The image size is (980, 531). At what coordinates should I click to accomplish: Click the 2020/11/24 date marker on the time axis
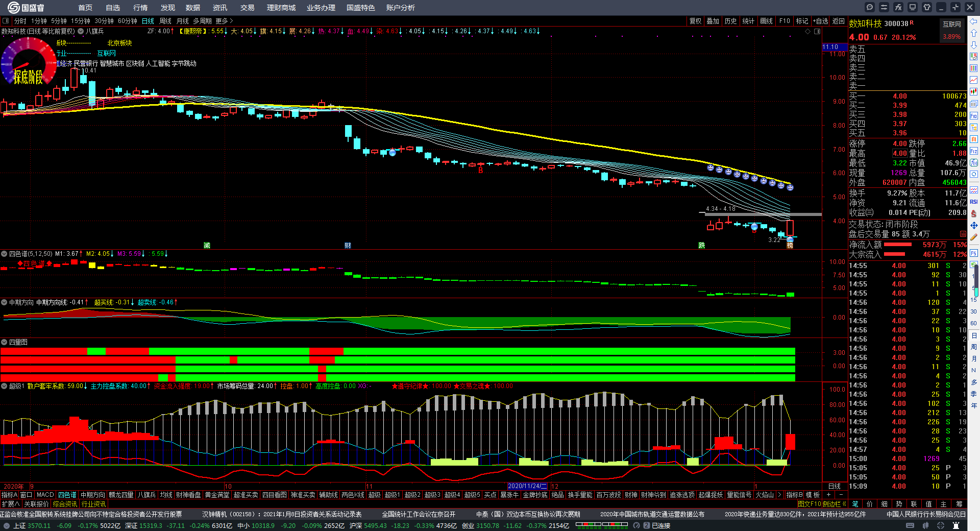click(527, 486)
